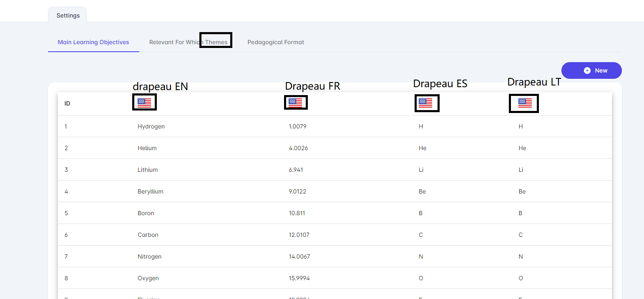Click the ID column header
Image resolution: width=644 pixels, height=299 pixels.
pos(67,103)
